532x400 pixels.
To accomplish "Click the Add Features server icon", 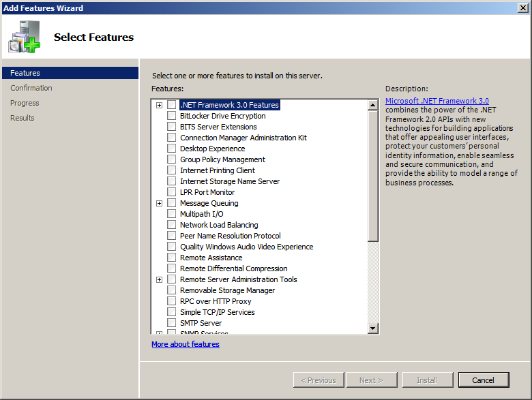I will [x=25, y=37].
